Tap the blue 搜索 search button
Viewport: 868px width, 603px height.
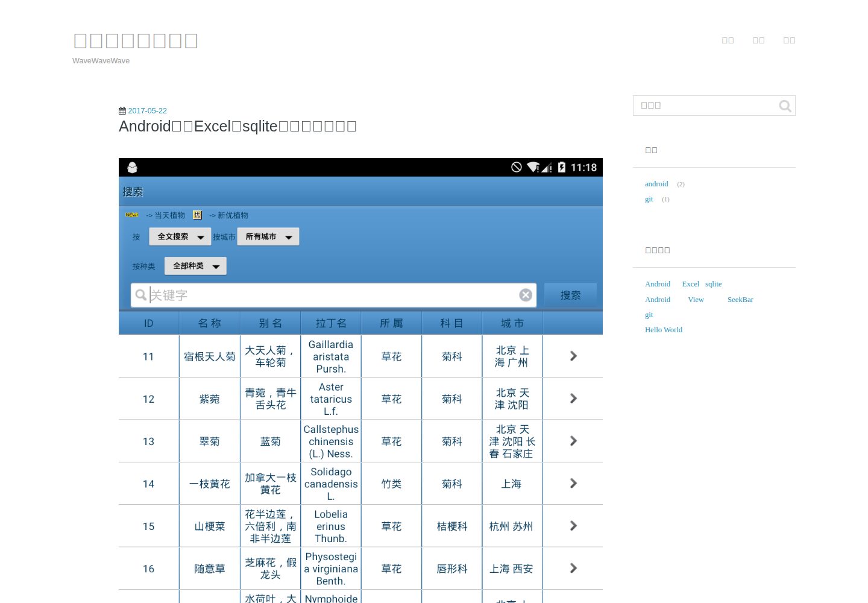tap(570, 295)
